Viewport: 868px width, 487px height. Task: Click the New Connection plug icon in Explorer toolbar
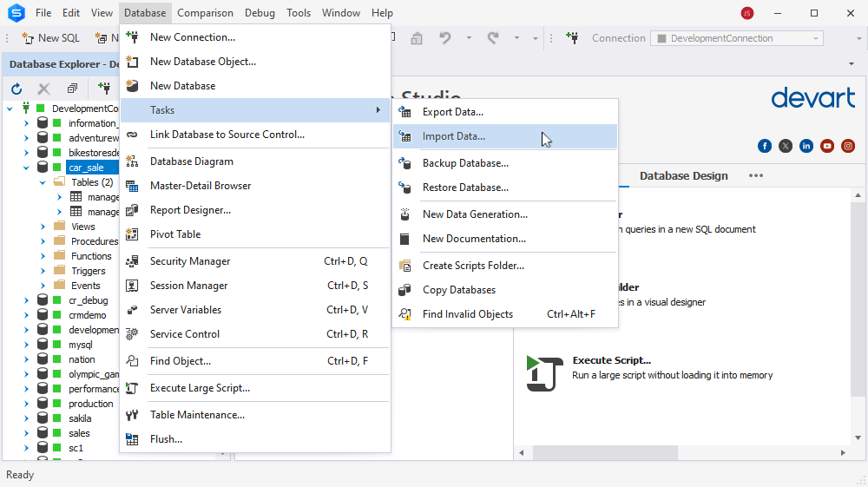104,88
